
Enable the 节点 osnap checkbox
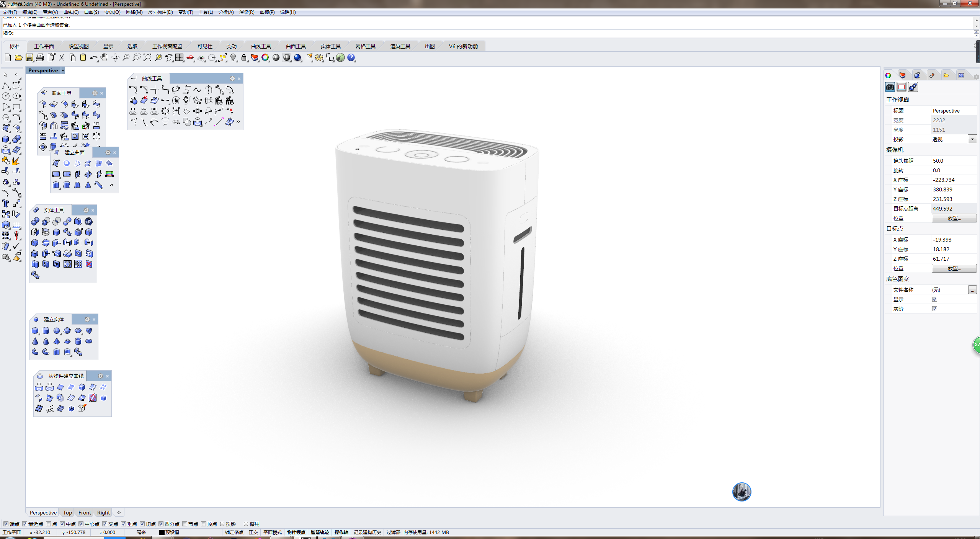click(x=185, y=524)
